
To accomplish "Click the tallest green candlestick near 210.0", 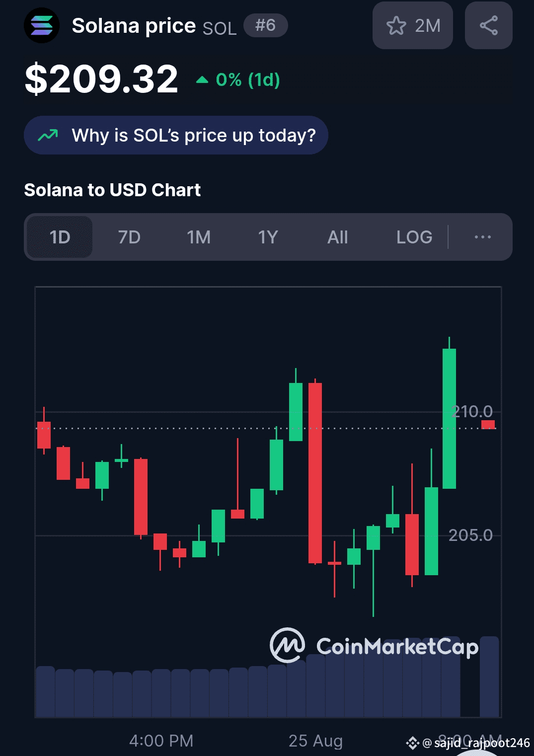I will [x=449, y=418].
